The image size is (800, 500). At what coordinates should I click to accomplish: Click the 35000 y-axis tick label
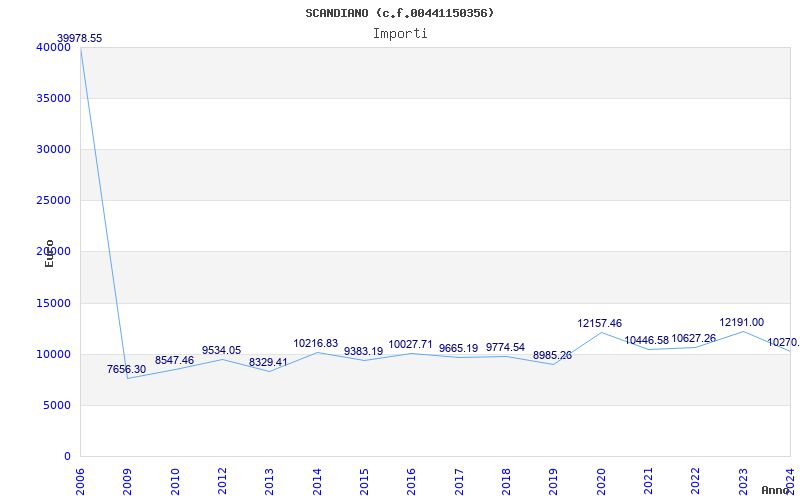[x=54, y=98]
